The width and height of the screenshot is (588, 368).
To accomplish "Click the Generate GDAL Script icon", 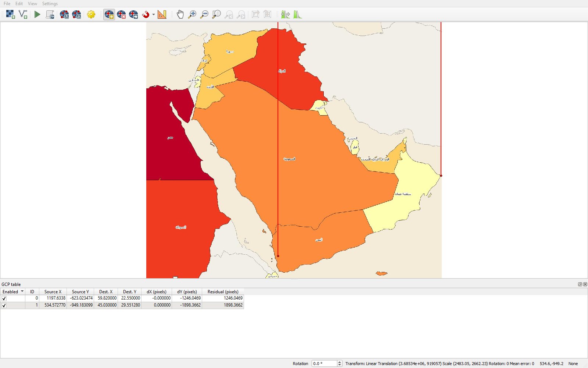I will click(x=50, y=14).
